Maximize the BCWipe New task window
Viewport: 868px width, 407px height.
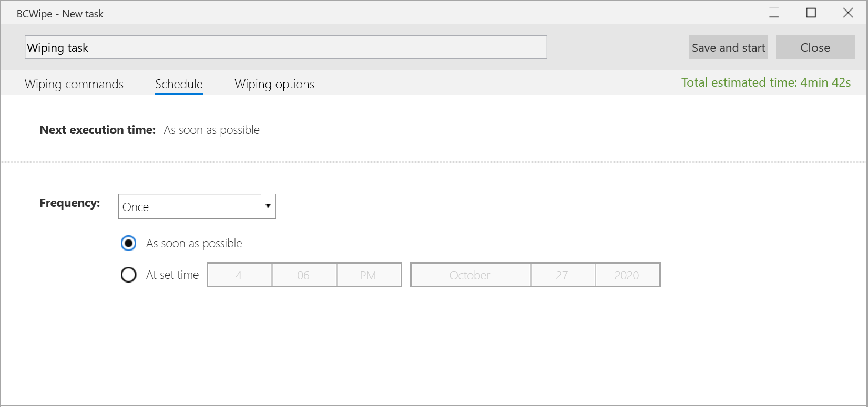tap(811, 13)
